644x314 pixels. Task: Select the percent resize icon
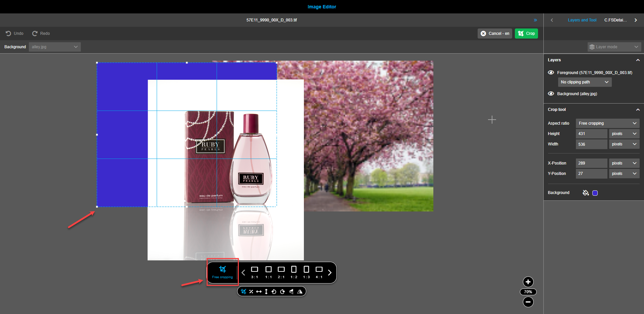pos(251,291)
